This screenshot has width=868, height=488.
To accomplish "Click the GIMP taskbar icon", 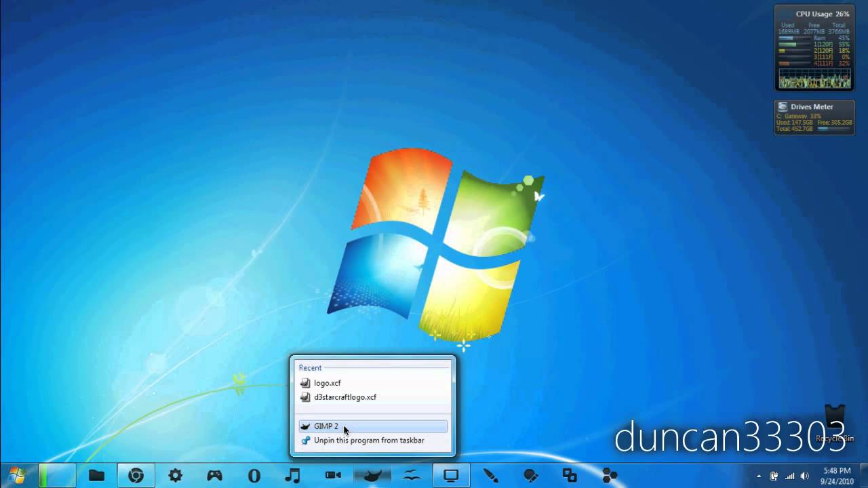I will (372, 475).
